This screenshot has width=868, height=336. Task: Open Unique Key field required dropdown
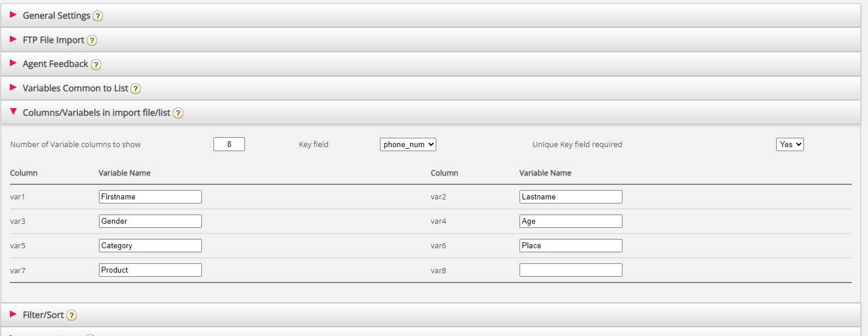[x=789, y=144]
